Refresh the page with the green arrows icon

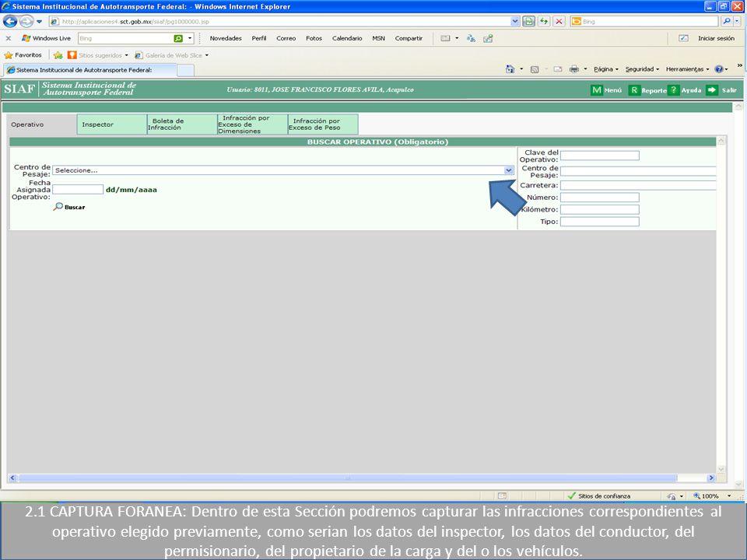(x=544, y=22)
